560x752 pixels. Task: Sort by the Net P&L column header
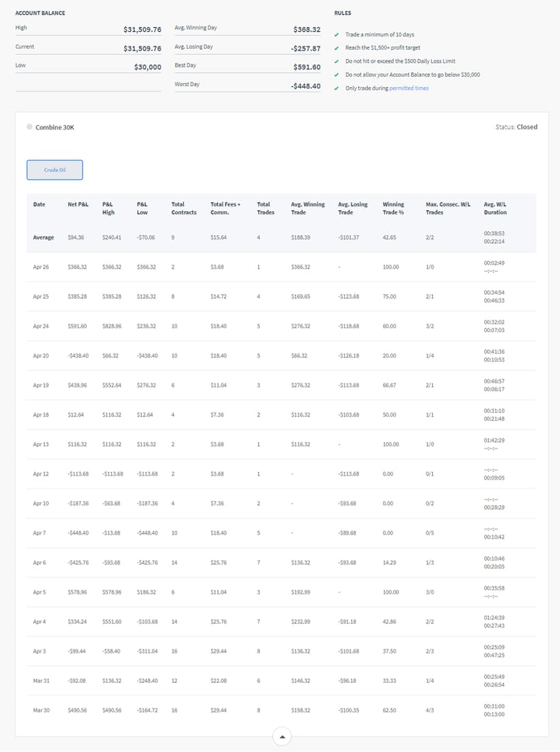(x=78, y=205)
